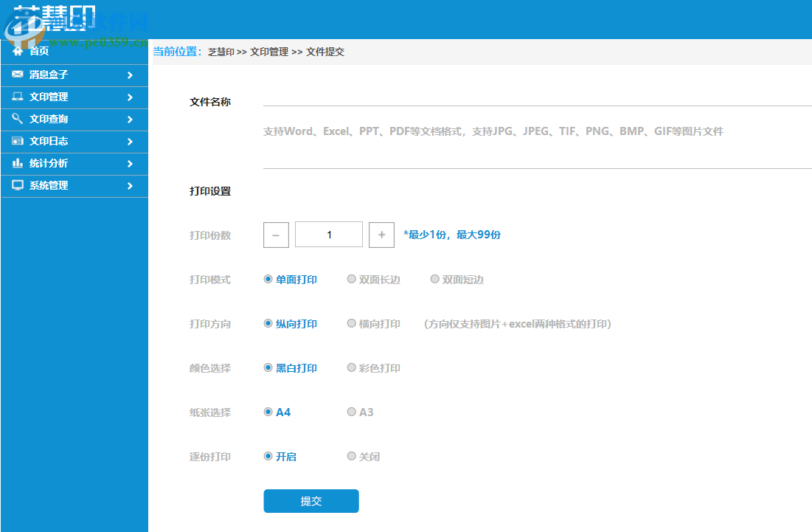Click the 文印查询 magnifier icon
812x532 pixels.
coord(18,119)
